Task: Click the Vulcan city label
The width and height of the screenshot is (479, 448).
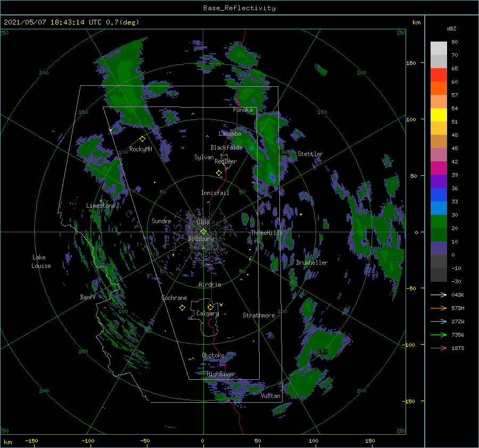Action: click(x=271, y=396)
